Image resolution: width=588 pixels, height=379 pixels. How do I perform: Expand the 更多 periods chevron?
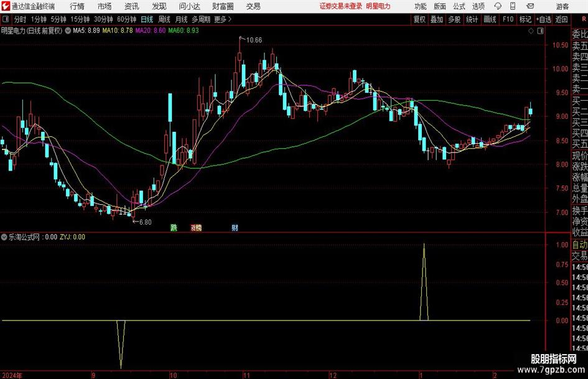223,19
